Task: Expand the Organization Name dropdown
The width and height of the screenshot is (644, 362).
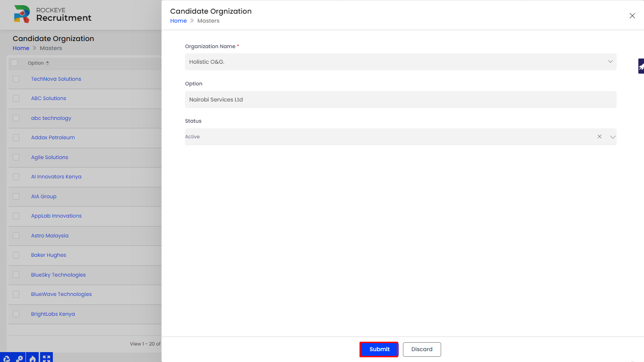Action: pyautogui.click(x=610, y=62)
